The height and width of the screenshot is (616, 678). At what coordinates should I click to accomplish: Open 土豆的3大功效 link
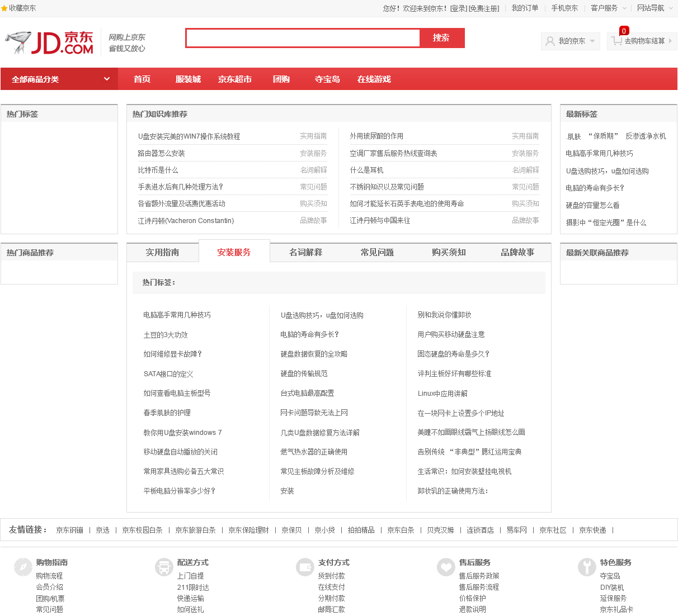click(x=166, y=335)
